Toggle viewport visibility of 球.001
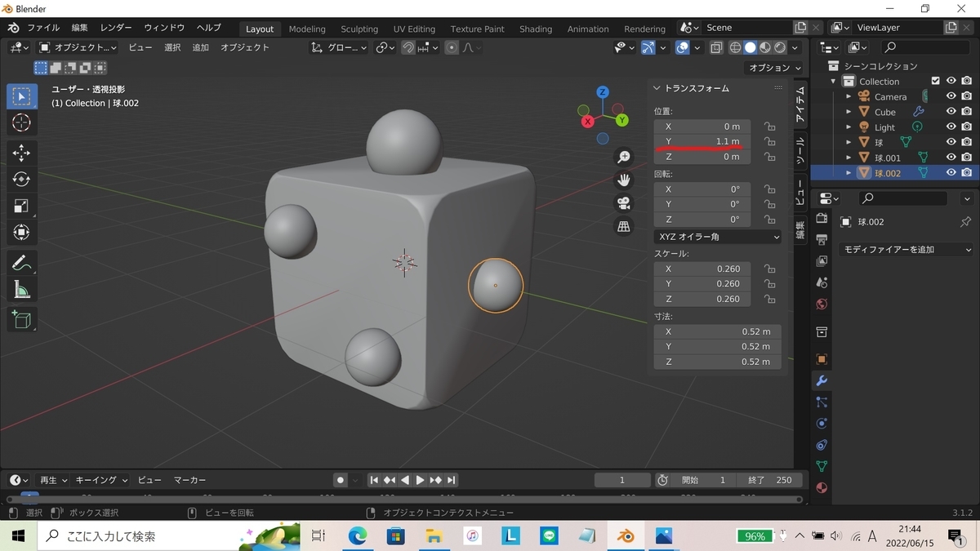 [x=951, y=158]
